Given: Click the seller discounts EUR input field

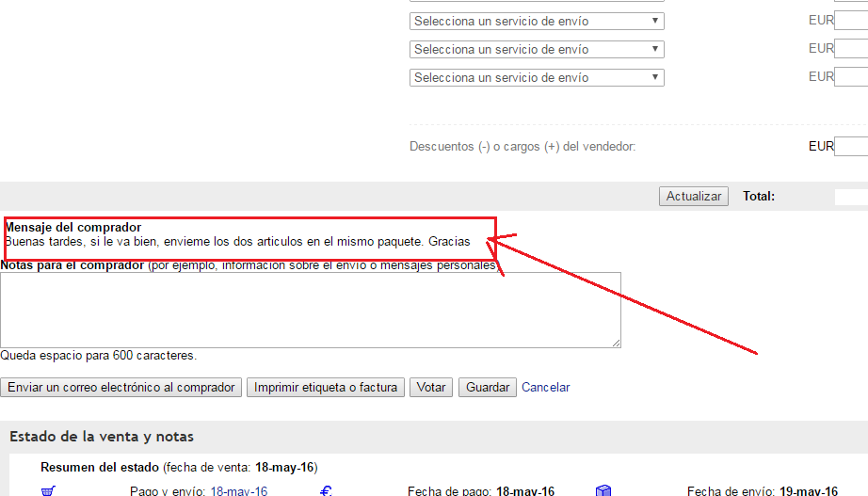Looking at the screenshot, I should coord(851,147).
